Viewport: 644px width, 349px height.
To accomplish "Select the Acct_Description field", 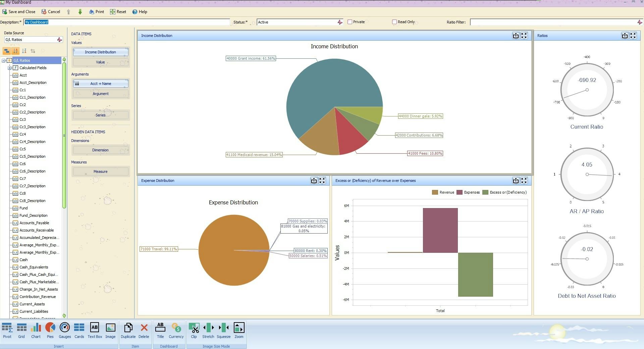I will [33, 83].
